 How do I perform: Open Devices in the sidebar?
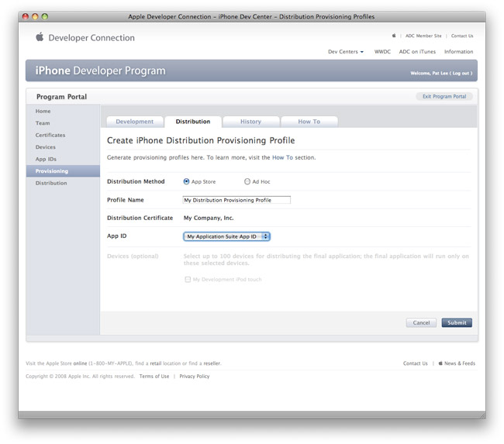(46, 147)
